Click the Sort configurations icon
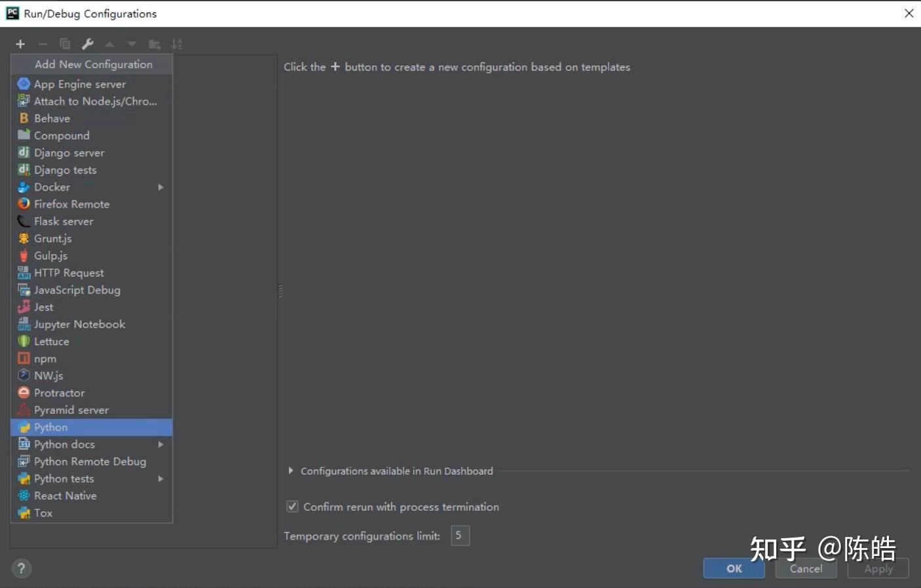Viewport: 921px width, 588px height. pyautogui.click(x=177, y=44)
